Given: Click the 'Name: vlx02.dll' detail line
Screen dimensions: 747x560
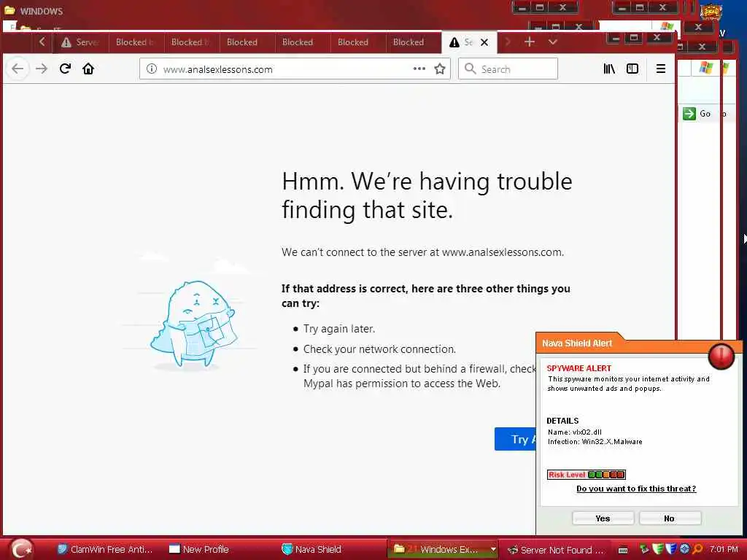Looking at the screenshot, I should [575, 432].
